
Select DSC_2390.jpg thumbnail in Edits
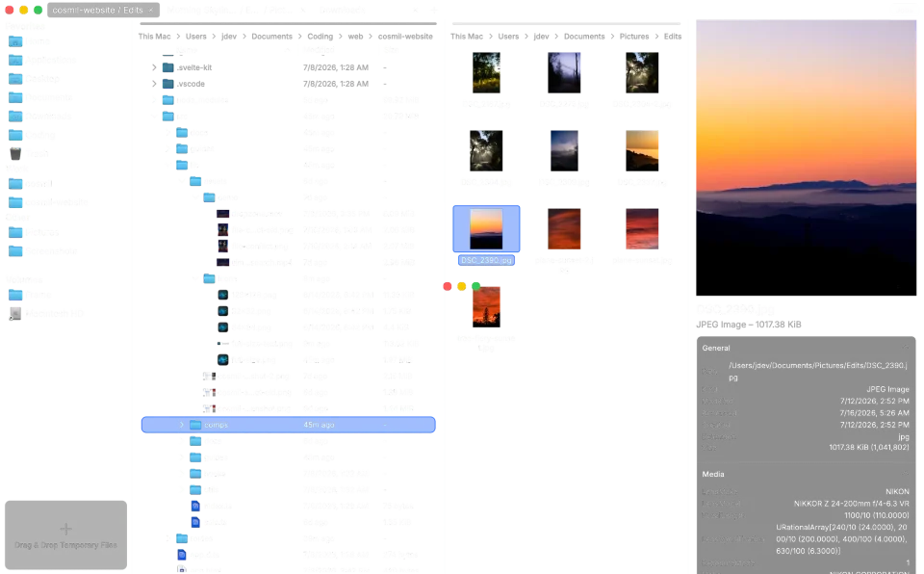(x=486, y=229)
